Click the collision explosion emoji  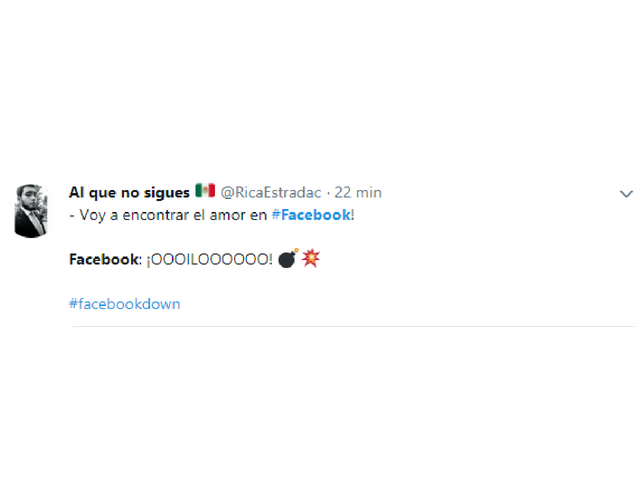click(311, 258)
